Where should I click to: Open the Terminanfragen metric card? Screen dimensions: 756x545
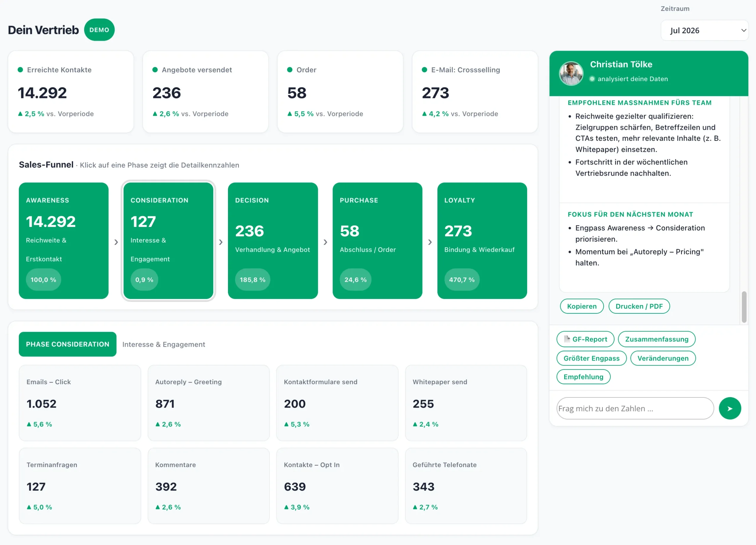coord(80,486)
